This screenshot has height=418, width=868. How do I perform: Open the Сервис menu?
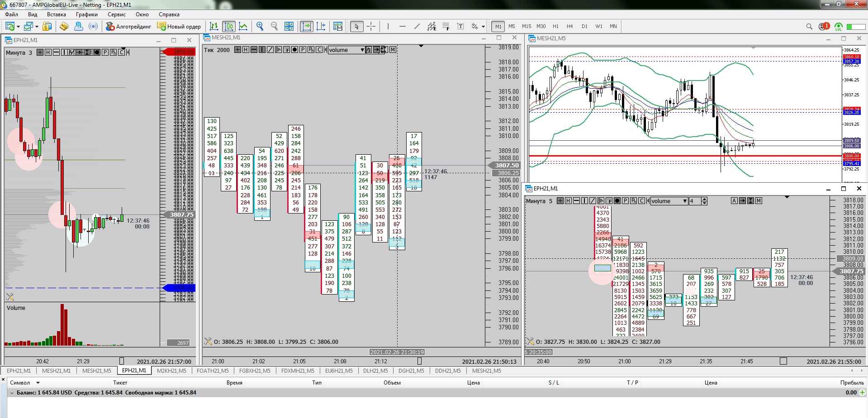pyautogui.click(x=117, y=14)
